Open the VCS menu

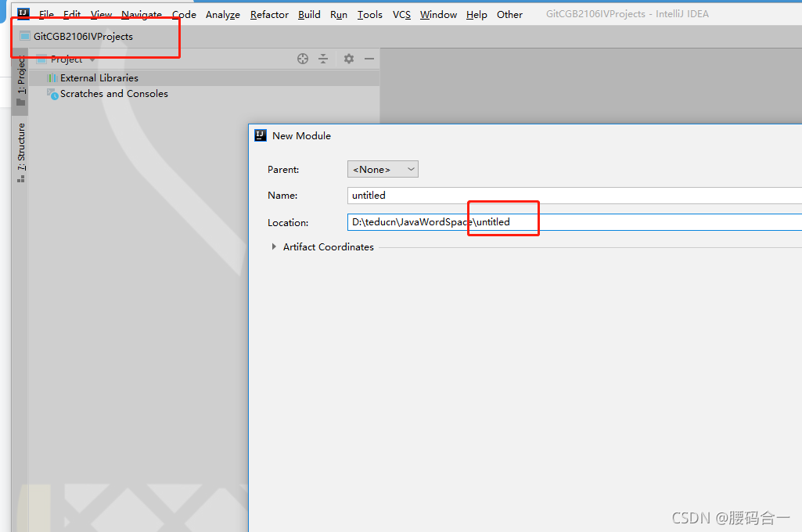(401, 14)
